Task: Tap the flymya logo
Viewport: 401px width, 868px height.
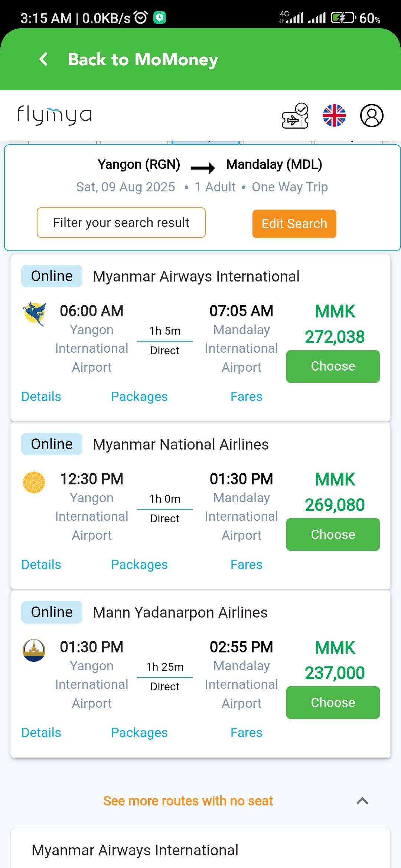Action: pyautogui.click(x=55, y=115)
